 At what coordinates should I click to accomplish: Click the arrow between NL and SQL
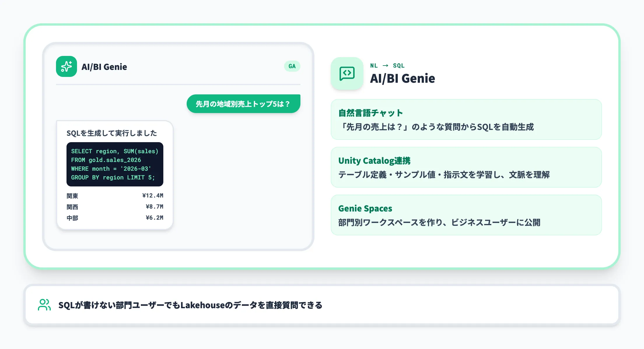(x=386, y=66)
